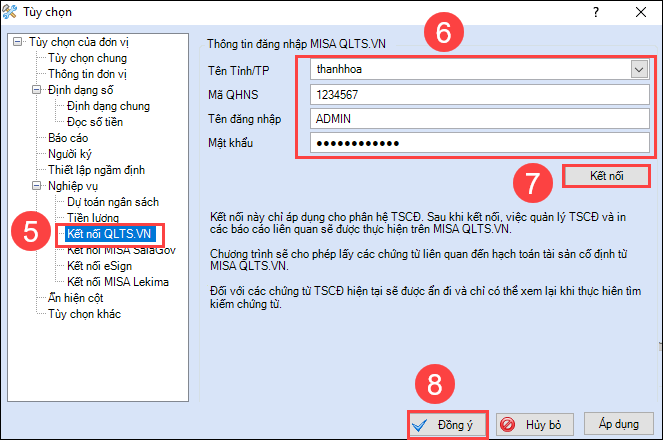Click the Định dạng số label
The width and height of the screenshot is (663, 440).
tap(80, 90)
